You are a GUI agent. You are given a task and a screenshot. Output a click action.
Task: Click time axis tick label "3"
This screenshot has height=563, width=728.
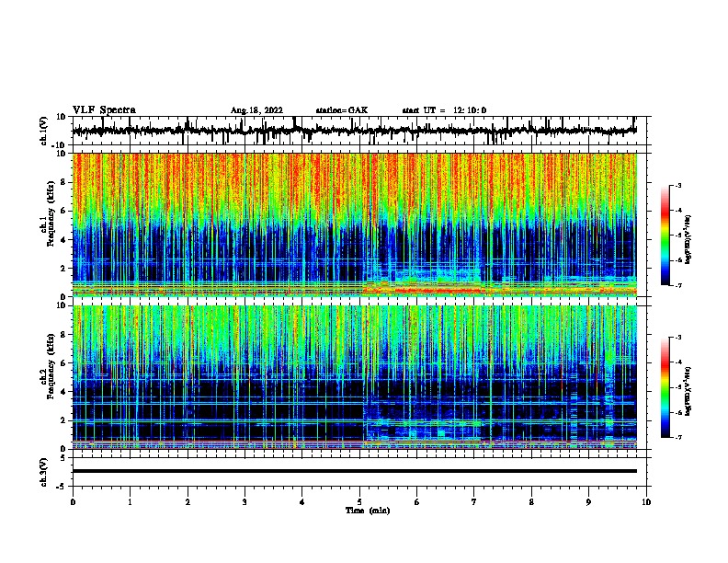click(x=245, y=501)
